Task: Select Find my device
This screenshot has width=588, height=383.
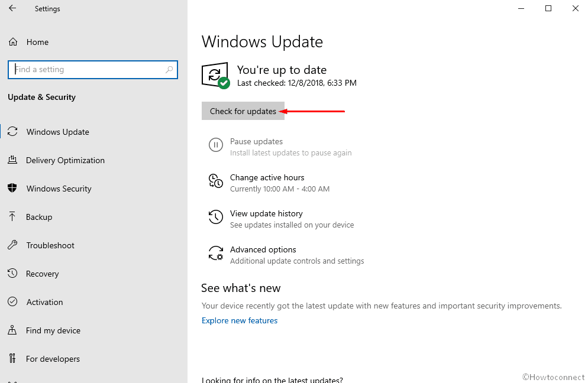Action: pos(53,330)
